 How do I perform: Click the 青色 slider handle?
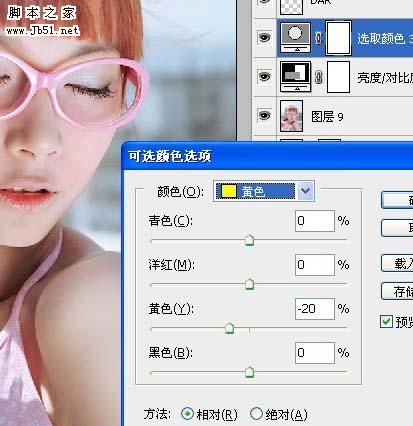(x=249, y=240)
